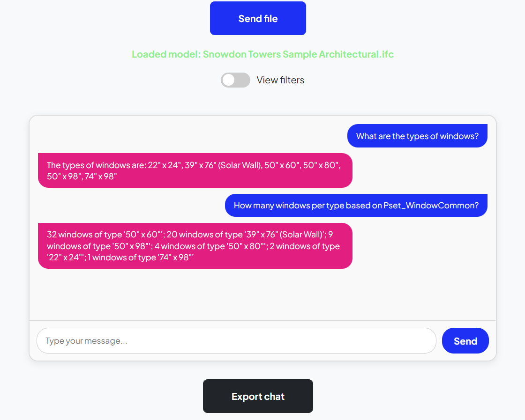
Task: Click "1 windows of type" in the last reply
Action: (116, 257)
